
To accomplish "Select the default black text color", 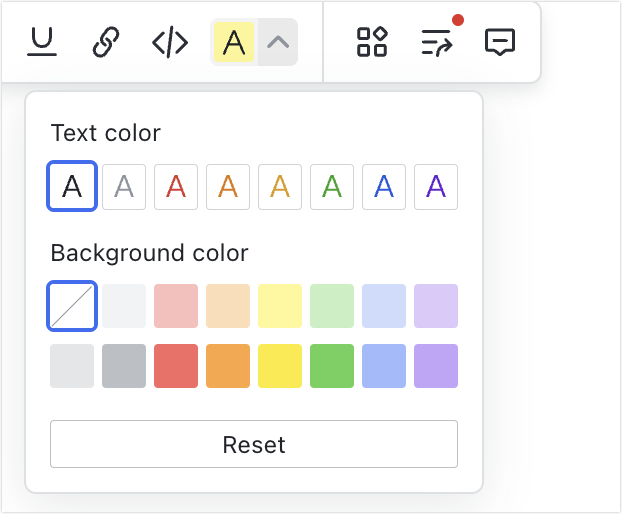I will pos(72,187).
